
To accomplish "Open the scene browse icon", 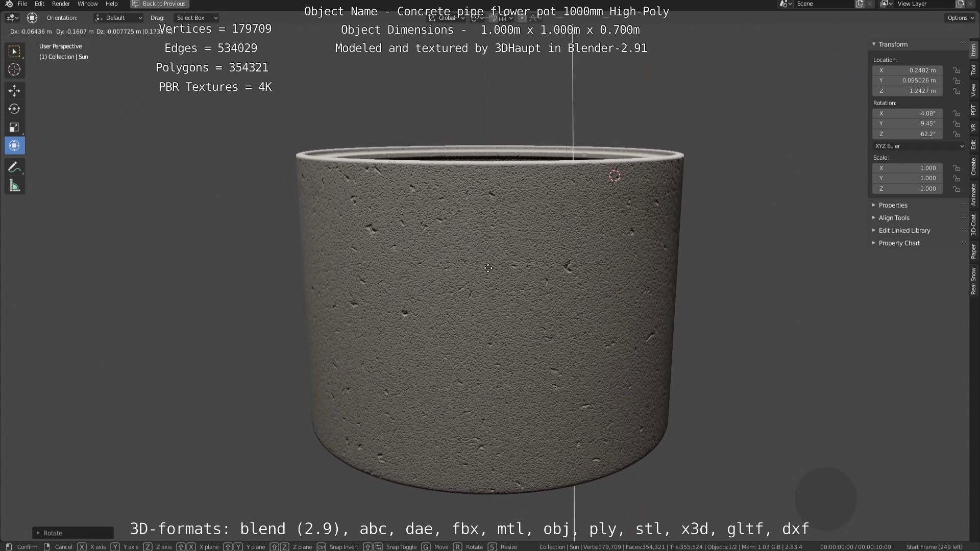I will [x=786, y=4].
